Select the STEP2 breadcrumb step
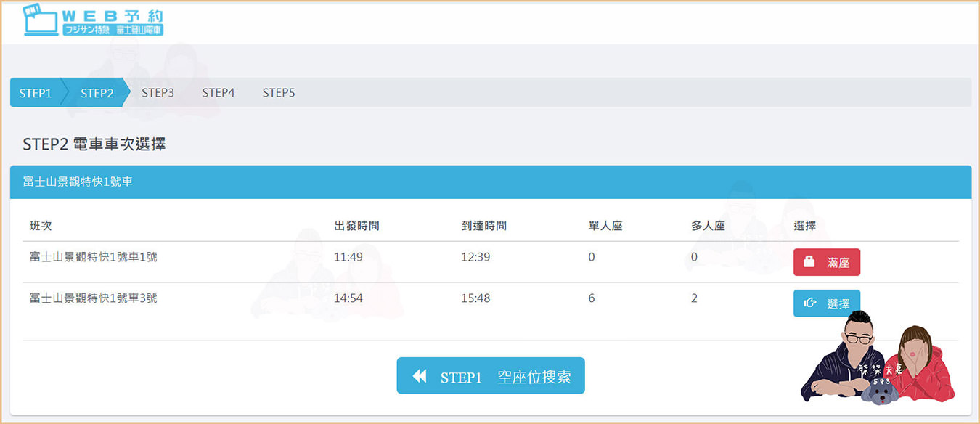980x424 pixels. pyautogui.click(x=97, y=93)
